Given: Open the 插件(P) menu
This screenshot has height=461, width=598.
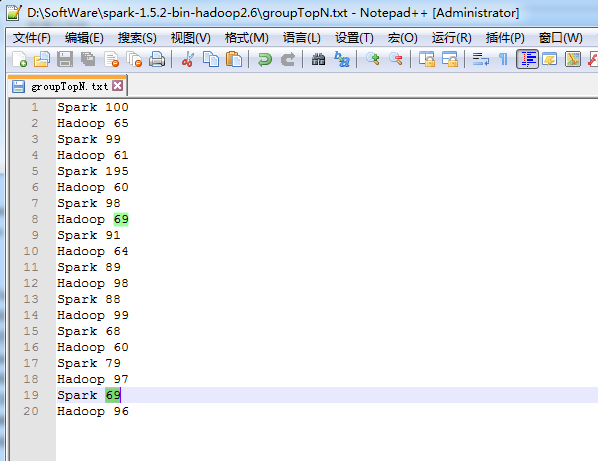Looking at the screenshot, I should point(505,38).
